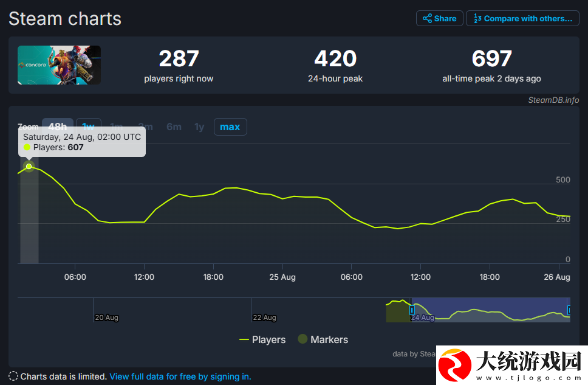
Task: Select the 6m zoom option
Action: point(174,127)
